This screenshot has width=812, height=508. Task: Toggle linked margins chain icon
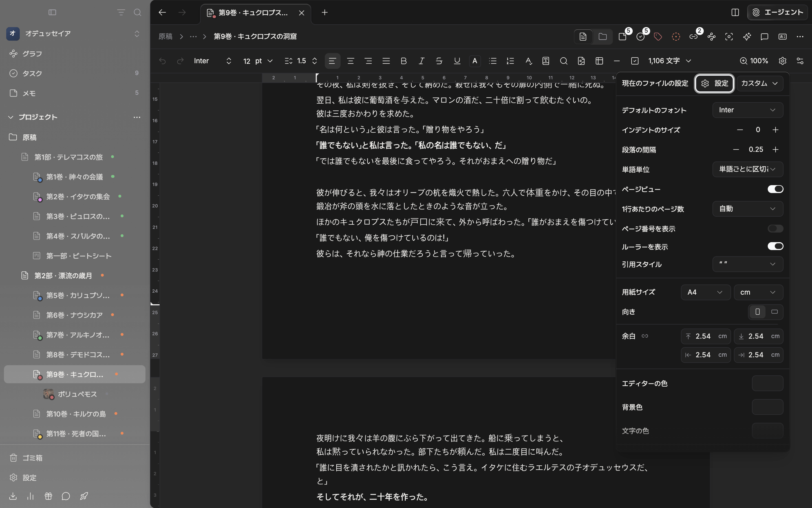click(645, 336)
